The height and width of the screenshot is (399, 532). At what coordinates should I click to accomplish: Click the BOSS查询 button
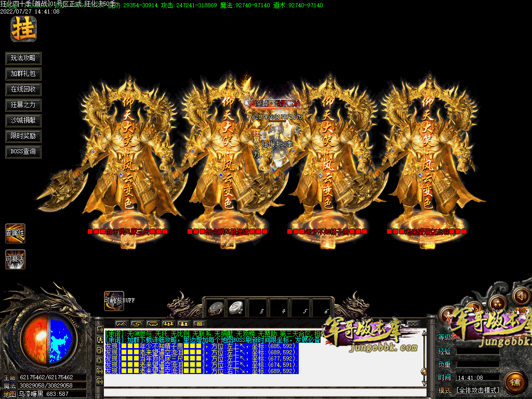(x=23, y=152)
